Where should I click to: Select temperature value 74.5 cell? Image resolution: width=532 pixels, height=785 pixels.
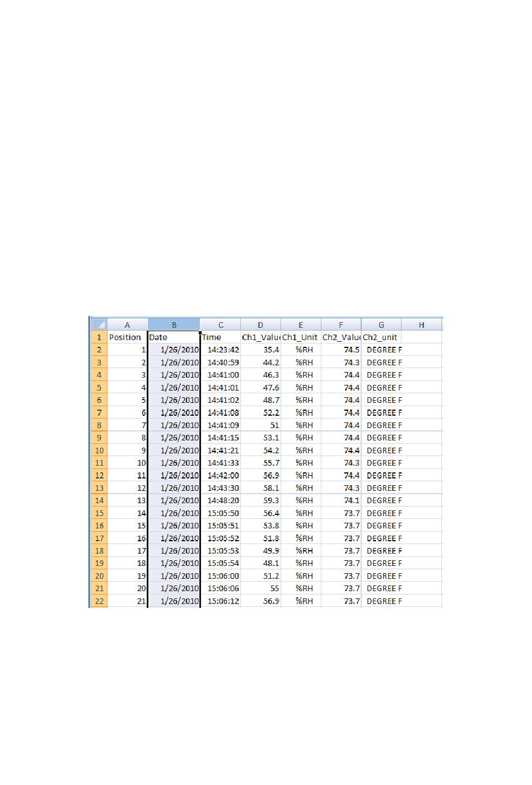pos(341,350)
